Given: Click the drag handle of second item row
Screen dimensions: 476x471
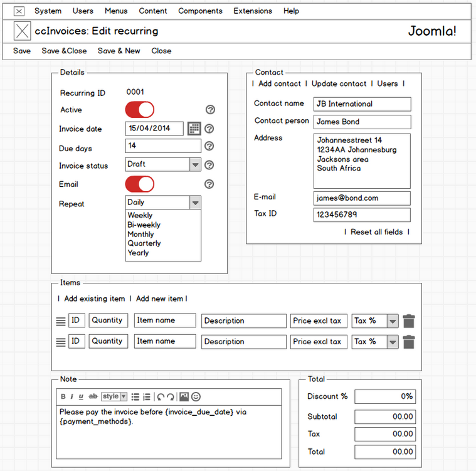Looking at the screenshot, I should tap(61, 342).
